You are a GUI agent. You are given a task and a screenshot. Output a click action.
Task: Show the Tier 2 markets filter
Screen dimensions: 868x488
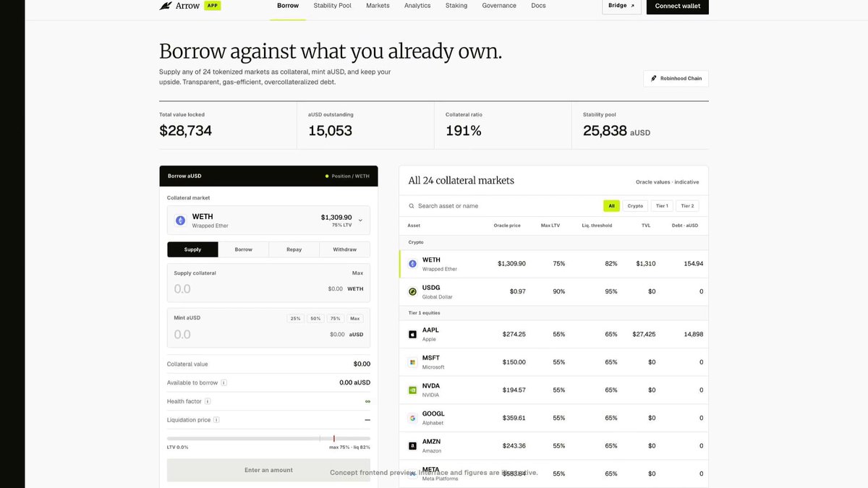tap(687, 206)
